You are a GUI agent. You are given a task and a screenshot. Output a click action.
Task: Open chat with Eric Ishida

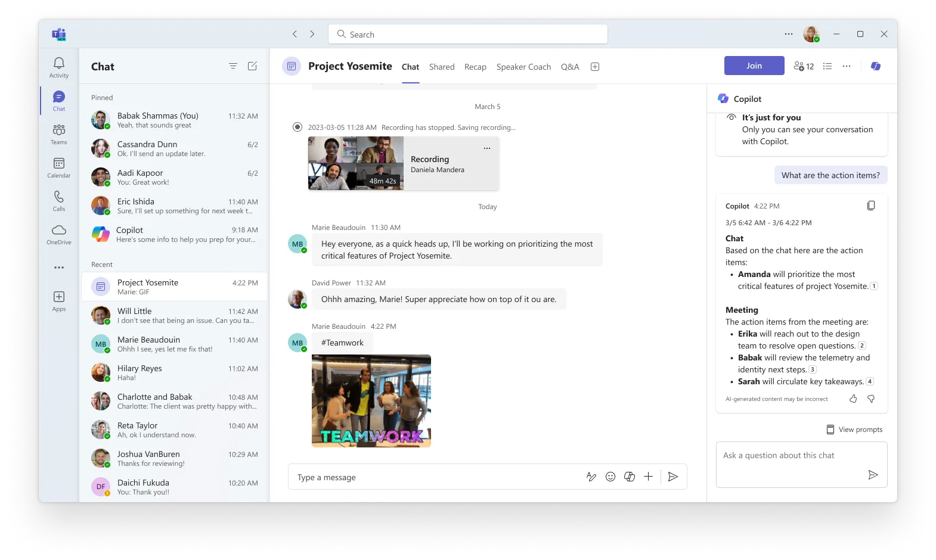tap(175, 206)
